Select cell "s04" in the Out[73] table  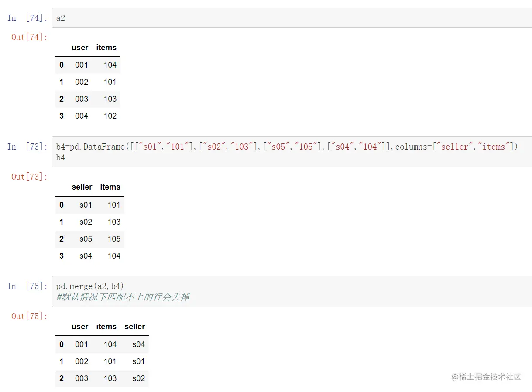(86, 256)
